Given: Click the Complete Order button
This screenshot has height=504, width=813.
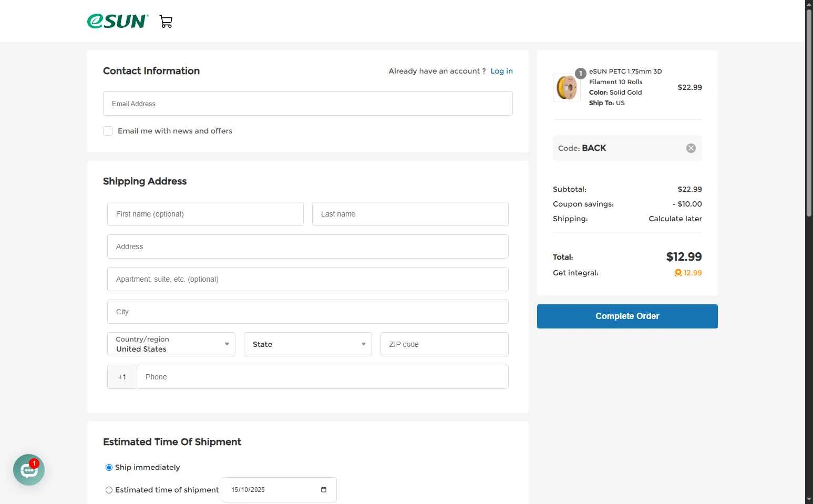Looking at the screenshot, I should (627, 316).
